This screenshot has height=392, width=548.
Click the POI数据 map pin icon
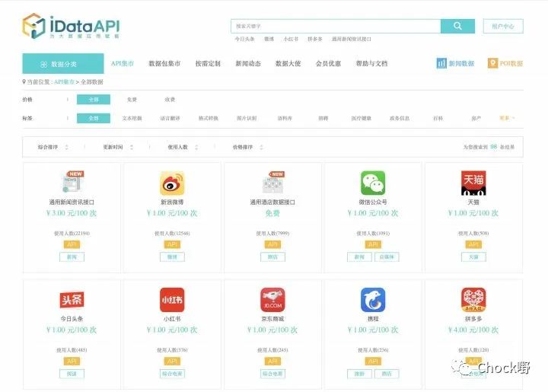point(492,63)
